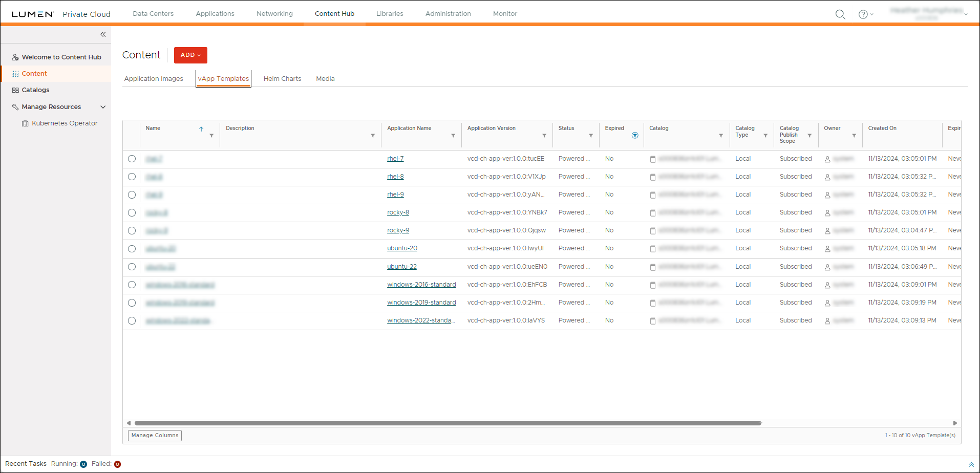
Task: Click the Kubernetes Operator icon
Action: [25, 123]
